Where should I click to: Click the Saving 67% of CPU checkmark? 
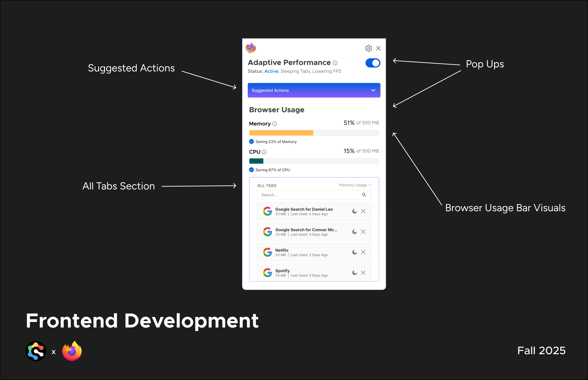tap(251, 170)
